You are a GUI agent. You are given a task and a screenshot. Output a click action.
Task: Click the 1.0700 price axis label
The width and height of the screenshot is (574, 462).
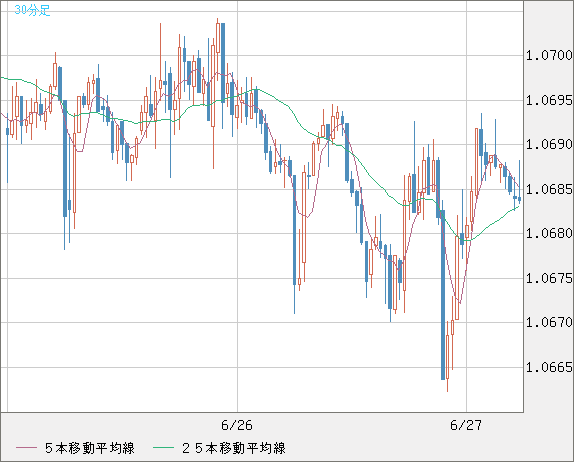(549, 55)
